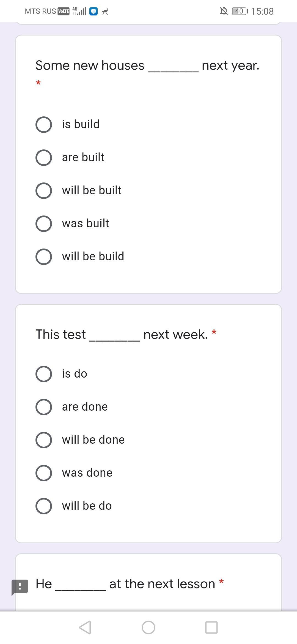Screen dimensions: 297x644
Task: Tap the report problem feedback icon
Action: pyautogui.click(x=20, y=586)
